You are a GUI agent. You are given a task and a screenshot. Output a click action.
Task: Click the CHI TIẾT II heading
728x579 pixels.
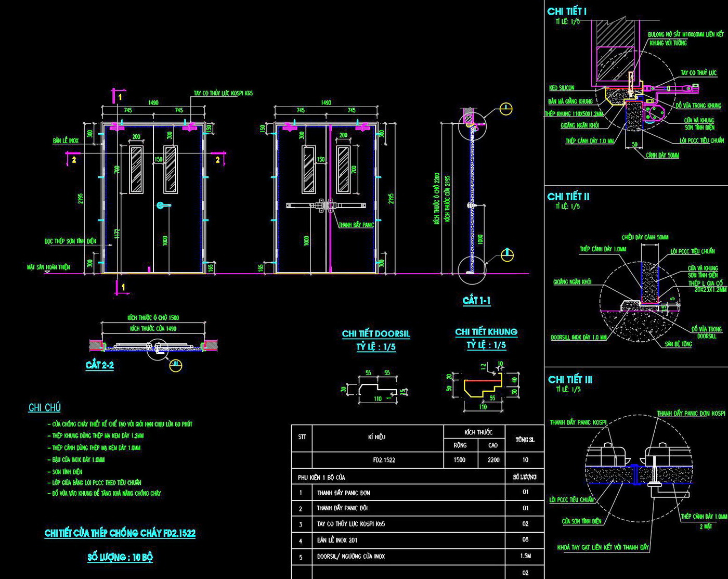[568, 197]
